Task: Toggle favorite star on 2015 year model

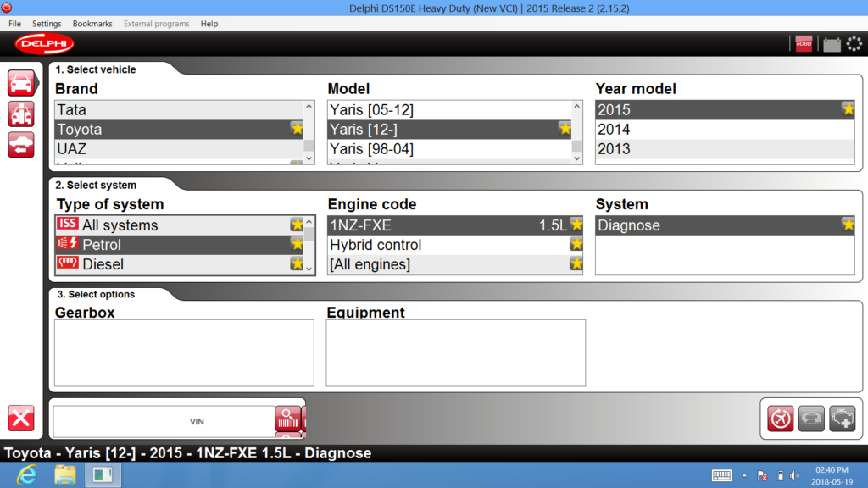Action: pos(848,109)
